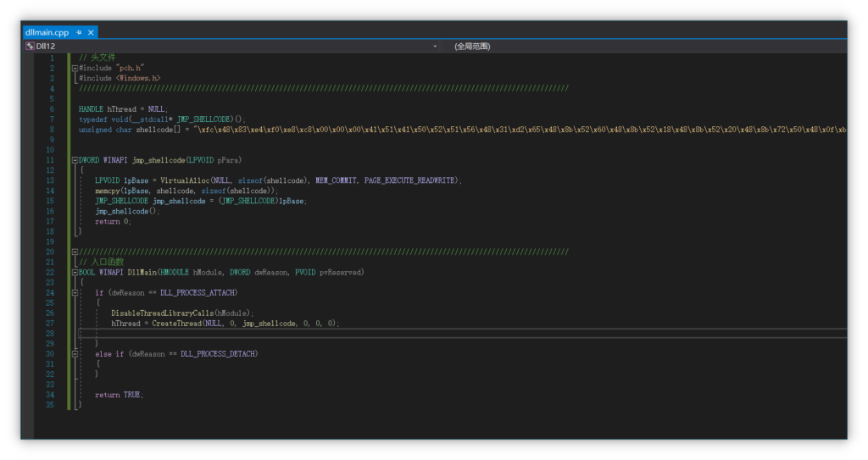This screenshot has height=460, width=868.
Task: Click the slash divider comment on line 4
Action: 324,89
